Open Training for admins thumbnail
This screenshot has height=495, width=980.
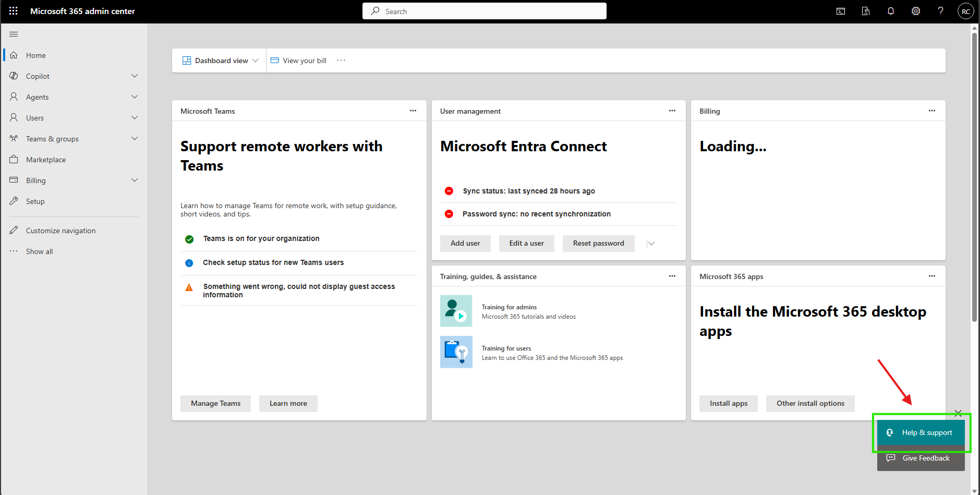coord(456,311)
